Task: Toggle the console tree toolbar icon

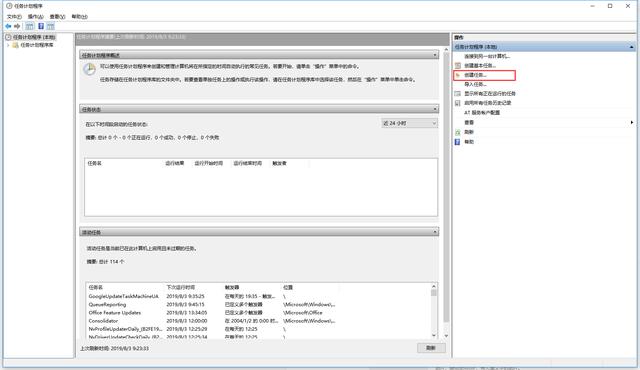Action: click(x=29, y=26)
